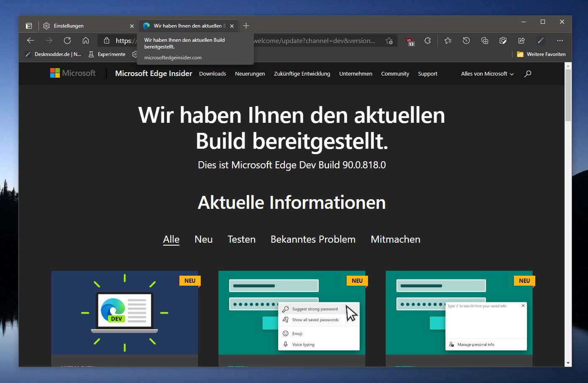
Task: Open Deskmodder.de favorite bookmark
Action: pyautogui.click(x=53, y=54)
